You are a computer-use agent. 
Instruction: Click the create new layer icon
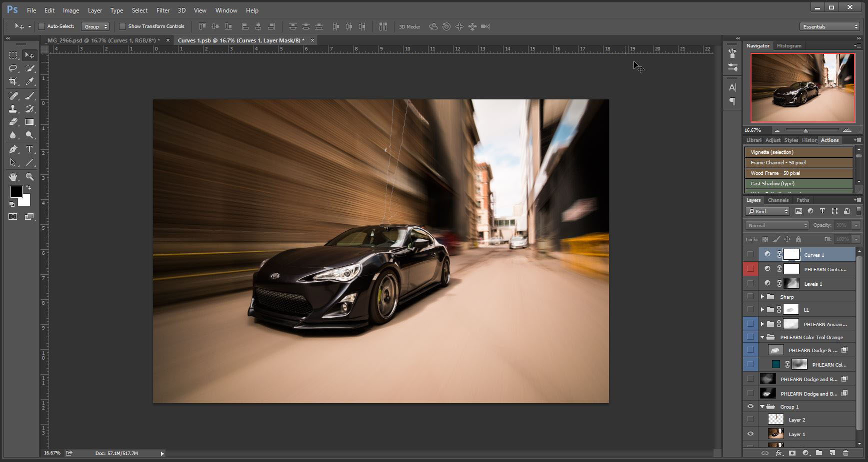tap(832, 453)
